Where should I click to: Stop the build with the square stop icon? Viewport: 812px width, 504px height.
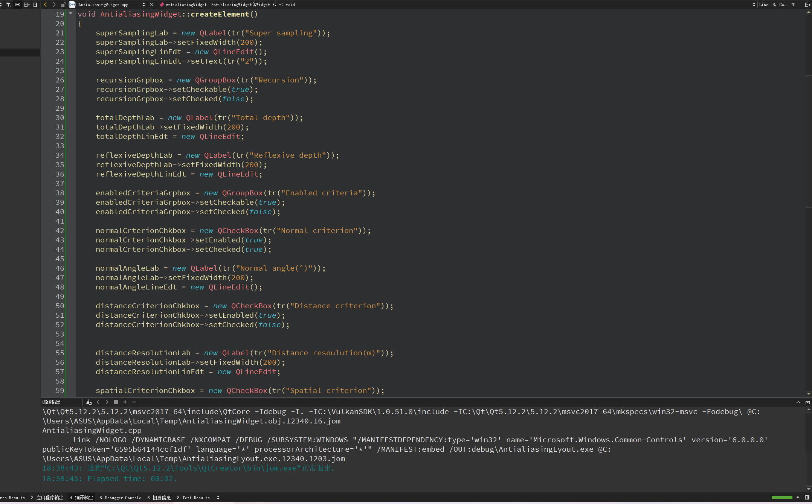coord(116,402)
